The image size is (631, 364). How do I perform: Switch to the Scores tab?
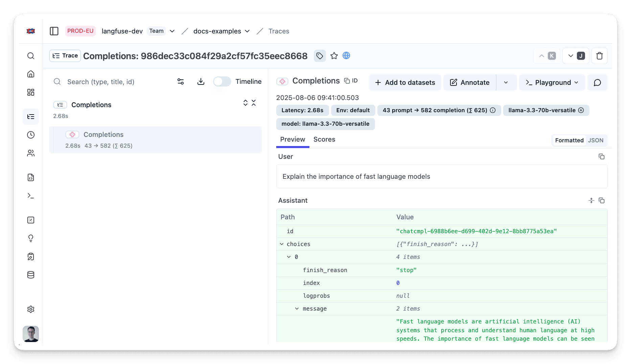pos(324,139)
